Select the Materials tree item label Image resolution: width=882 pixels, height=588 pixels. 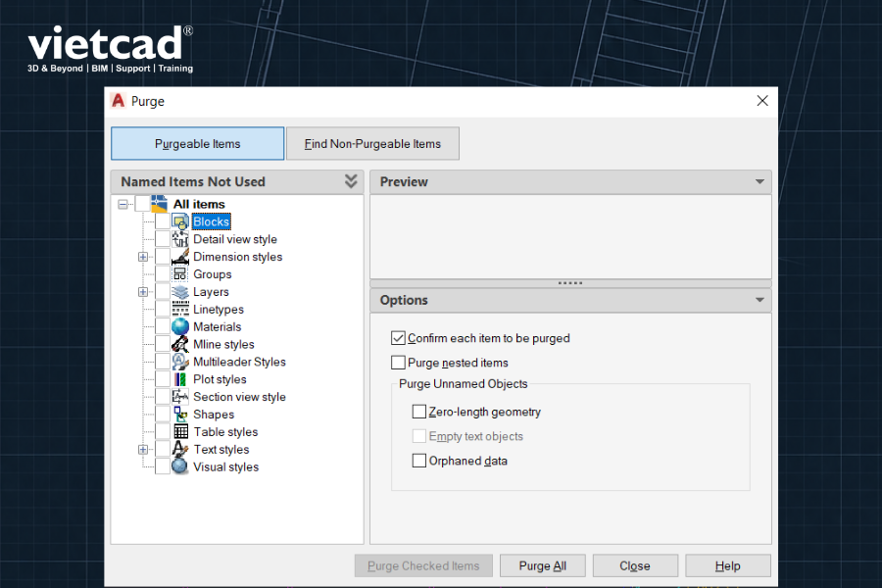coord(218,326)
